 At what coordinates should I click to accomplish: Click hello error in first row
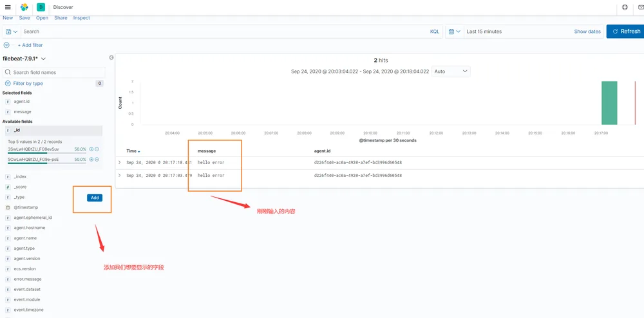pyautogui.click(x=211, y=162)
